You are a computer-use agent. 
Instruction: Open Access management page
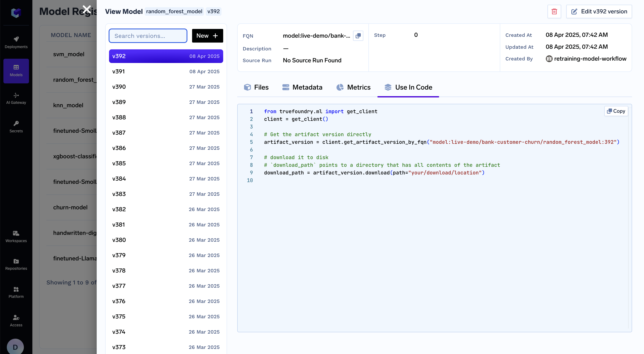pos(16,321)
